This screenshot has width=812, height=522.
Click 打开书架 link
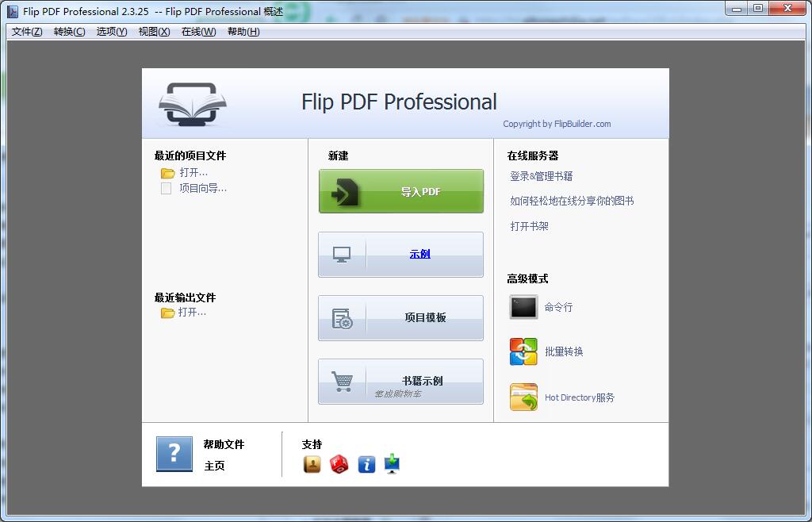click(x=529, y=226)
